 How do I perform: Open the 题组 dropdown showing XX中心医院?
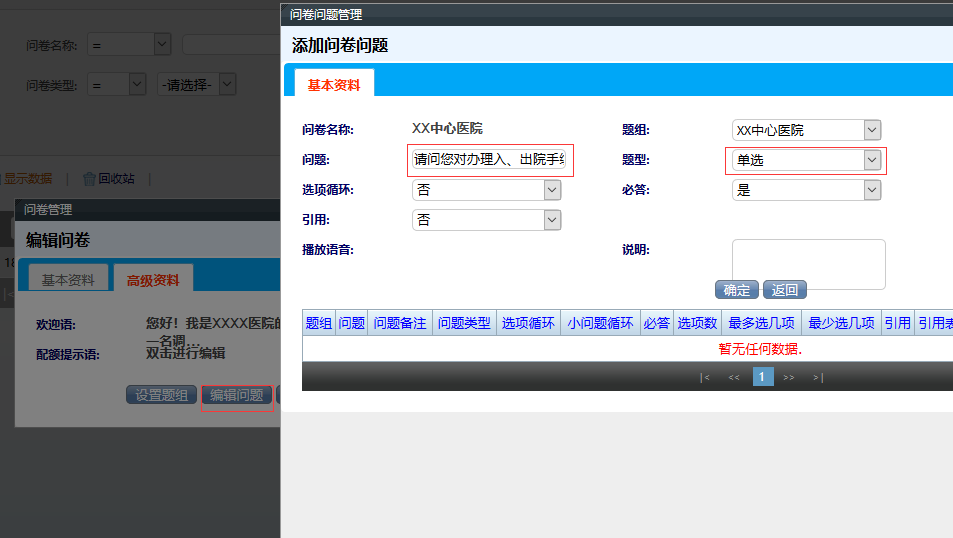point(806,130)
